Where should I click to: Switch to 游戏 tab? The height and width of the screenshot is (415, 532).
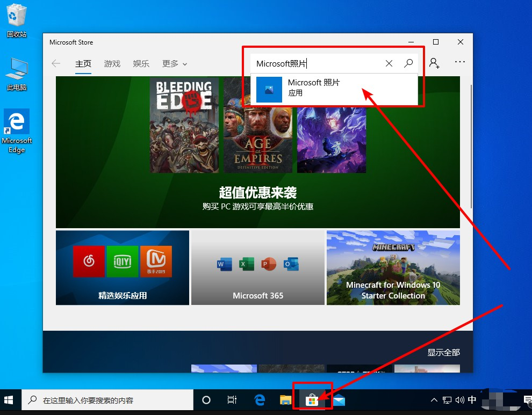point(112,64)
